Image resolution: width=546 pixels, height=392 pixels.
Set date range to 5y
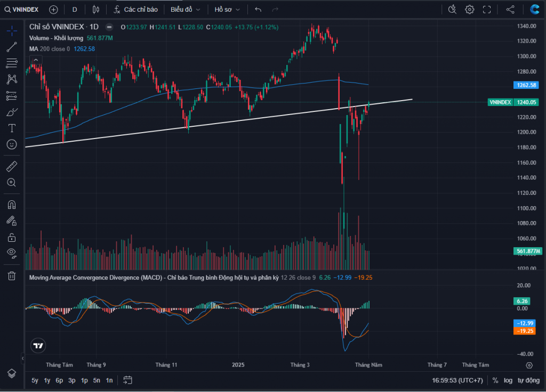tap(35, 380)
